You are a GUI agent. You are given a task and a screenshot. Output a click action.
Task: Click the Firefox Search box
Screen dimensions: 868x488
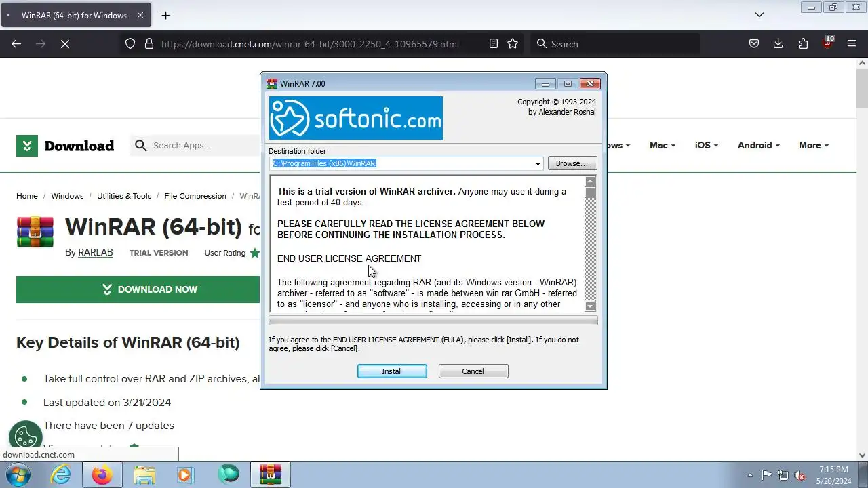click(614, 44)
